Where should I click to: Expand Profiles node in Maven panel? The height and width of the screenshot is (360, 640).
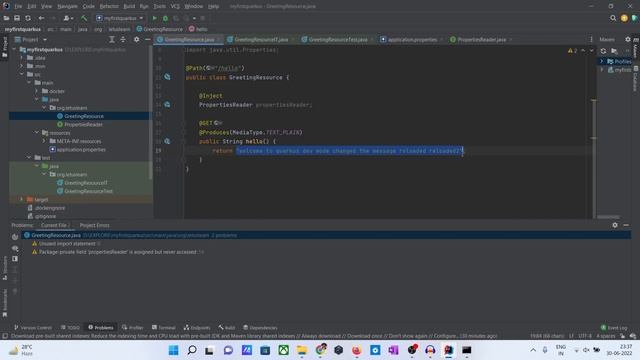tap(601, 61)
